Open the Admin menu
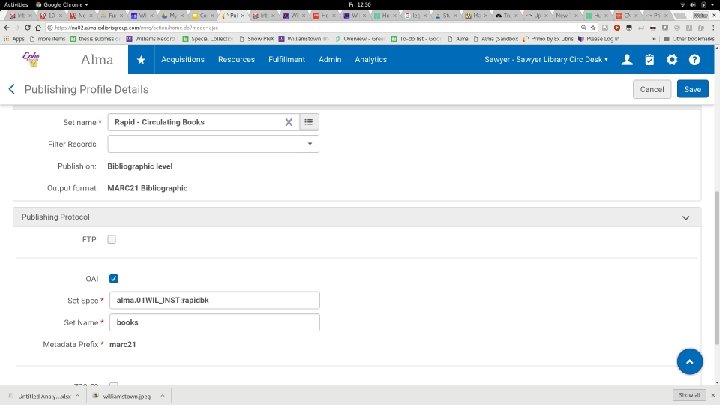 (330, 60)
